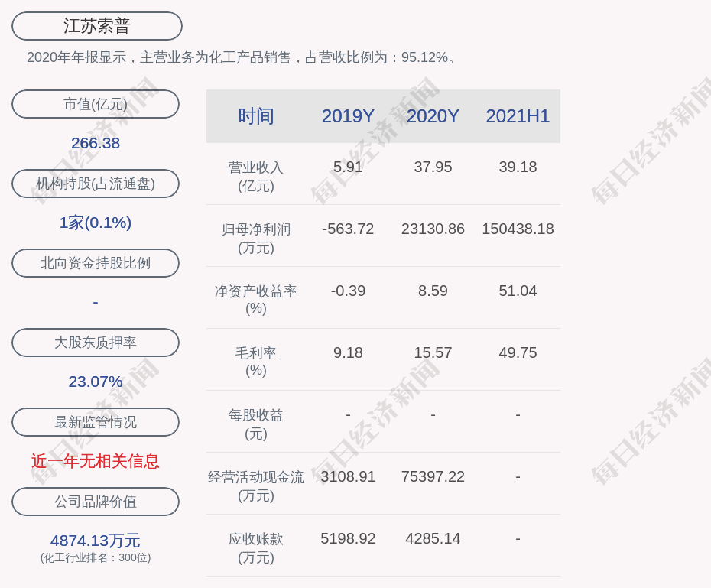Select gross margin value 15.57

click(433, 352)
